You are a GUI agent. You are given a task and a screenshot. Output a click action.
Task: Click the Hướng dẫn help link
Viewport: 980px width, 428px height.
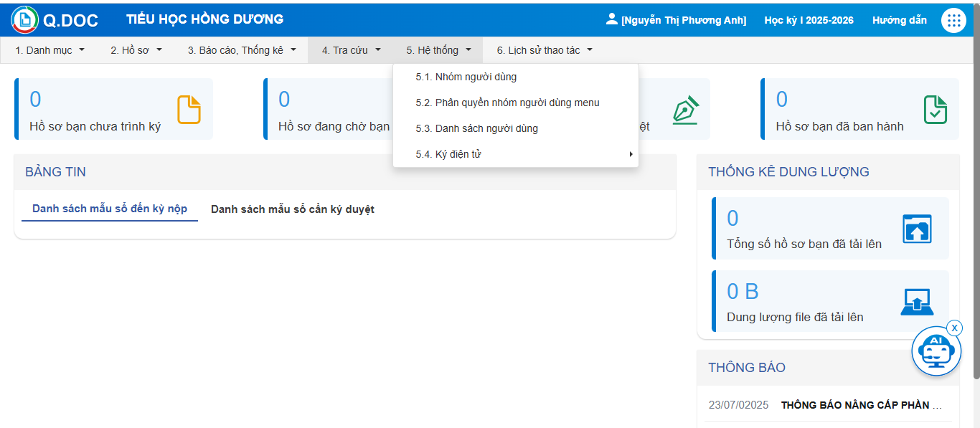[899, 20]
